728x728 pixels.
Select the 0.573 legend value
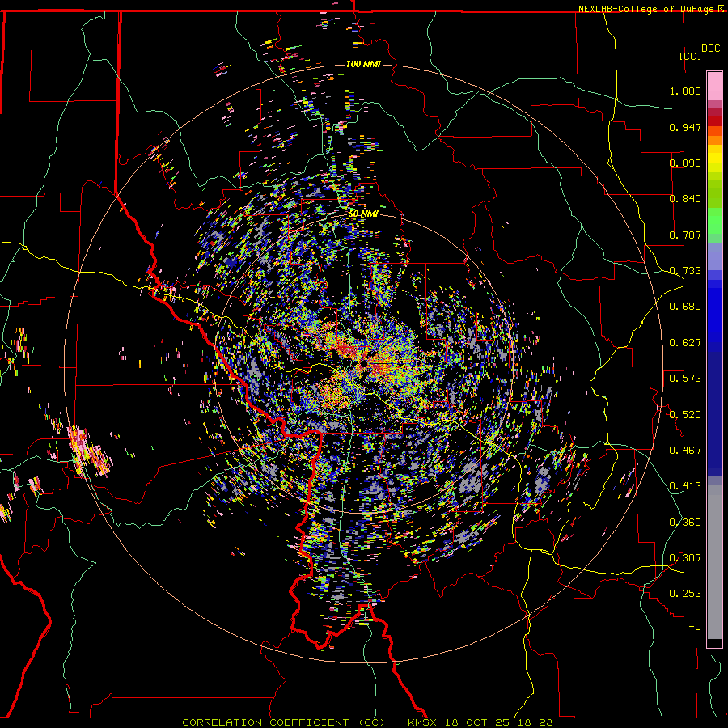685,379
